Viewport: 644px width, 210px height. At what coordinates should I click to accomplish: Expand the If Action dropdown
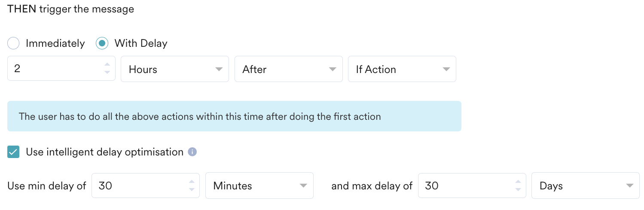tap(402, 69)
